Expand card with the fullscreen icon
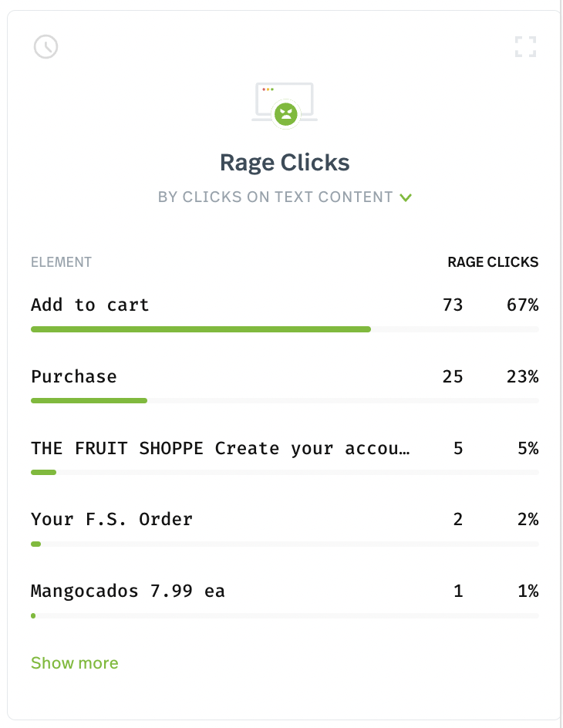 [x=525, y=46]
